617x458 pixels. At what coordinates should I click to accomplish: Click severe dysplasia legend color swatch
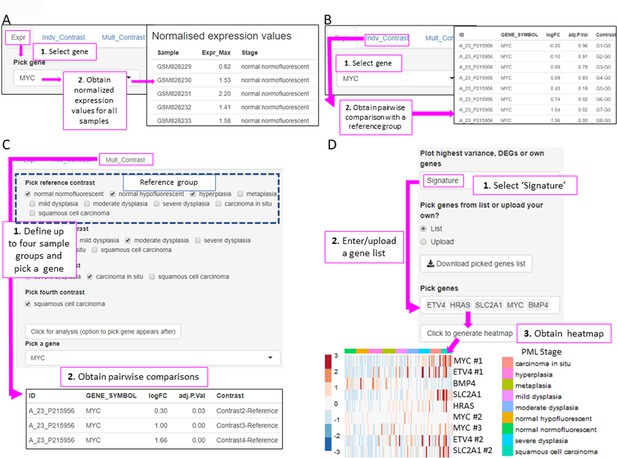pyautogui.click(x=508, y=440)
